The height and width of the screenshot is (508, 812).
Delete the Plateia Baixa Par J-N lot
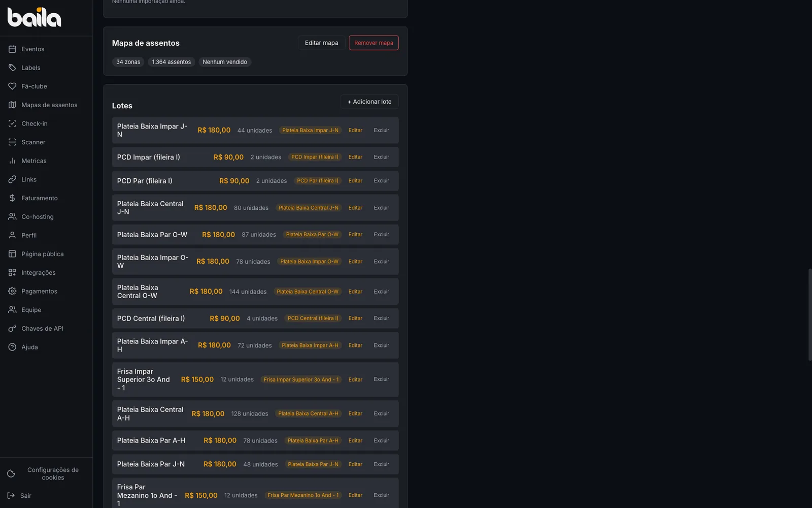pos(381,464)
